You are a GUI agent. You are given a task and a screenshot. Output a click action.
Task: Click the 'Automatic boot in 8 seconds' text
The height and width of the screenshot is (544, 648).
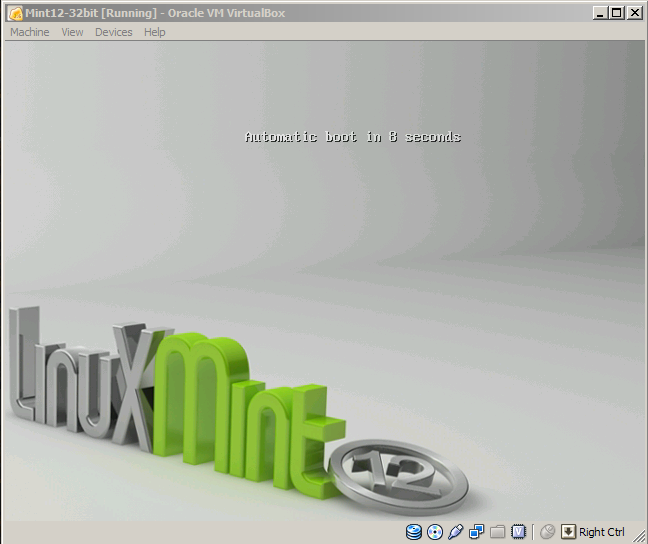click(353, 136)
